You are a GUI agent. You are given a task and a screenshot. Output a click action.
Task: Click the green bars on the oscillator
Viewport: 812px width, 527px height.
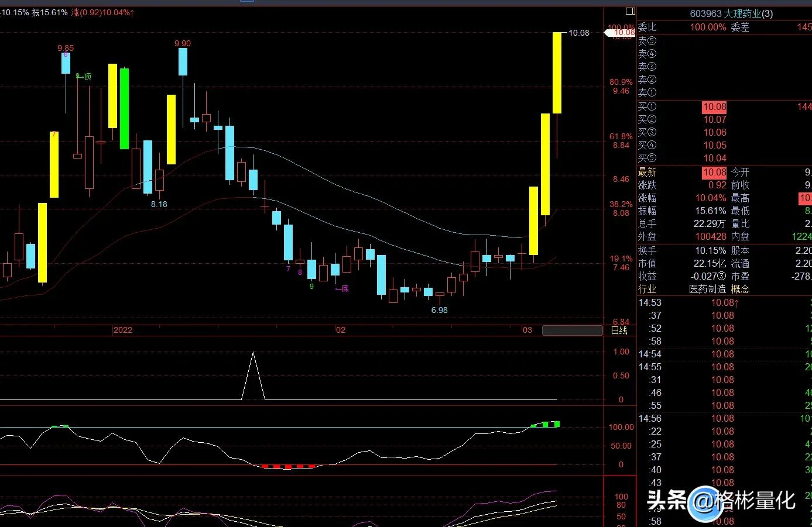[x=547, y=424]
